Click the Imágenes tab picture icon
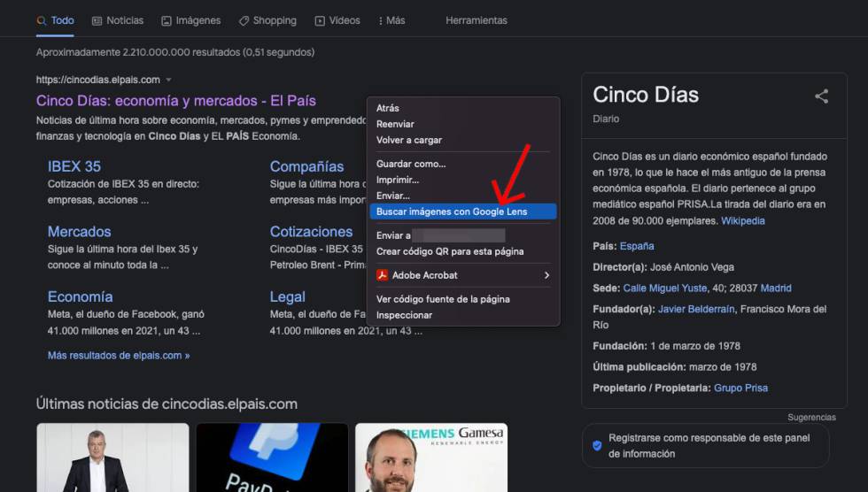The width and height of the screenshot is (868, 492). [x=167, y=21]
